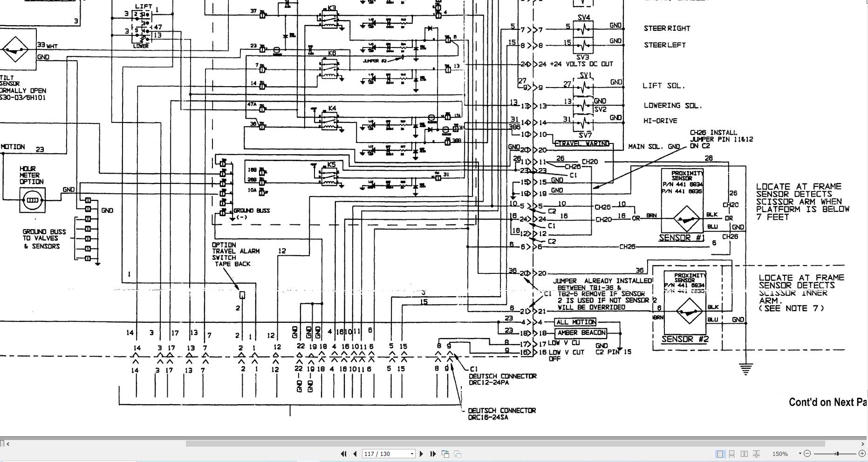Click the zoom out minus button

[x=807, y=454]
